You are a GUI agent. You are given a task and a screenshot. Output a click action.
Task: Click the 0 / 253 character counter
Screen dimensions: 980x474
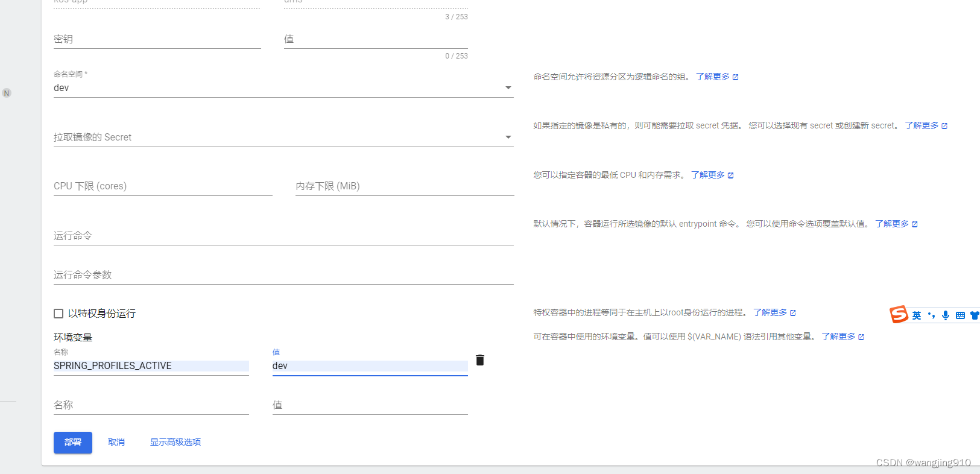click(x=457, y=56)
